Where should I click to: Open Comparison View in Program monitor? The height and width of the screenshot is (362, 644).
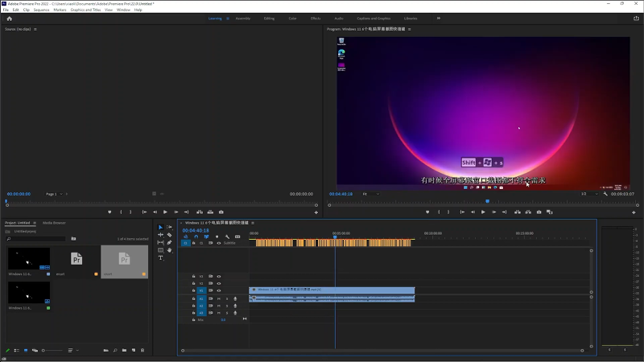pyautogui.click(x=550, y=212)
